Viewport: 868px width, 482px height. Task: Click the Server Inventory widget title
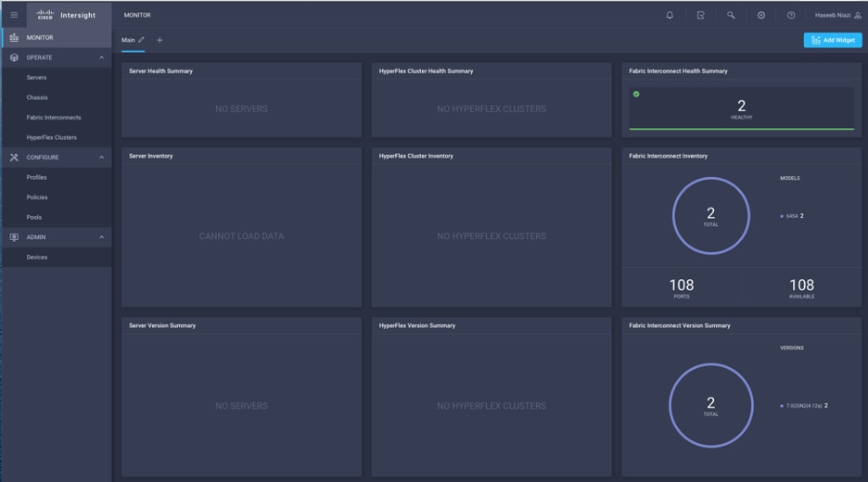(150, 156)
